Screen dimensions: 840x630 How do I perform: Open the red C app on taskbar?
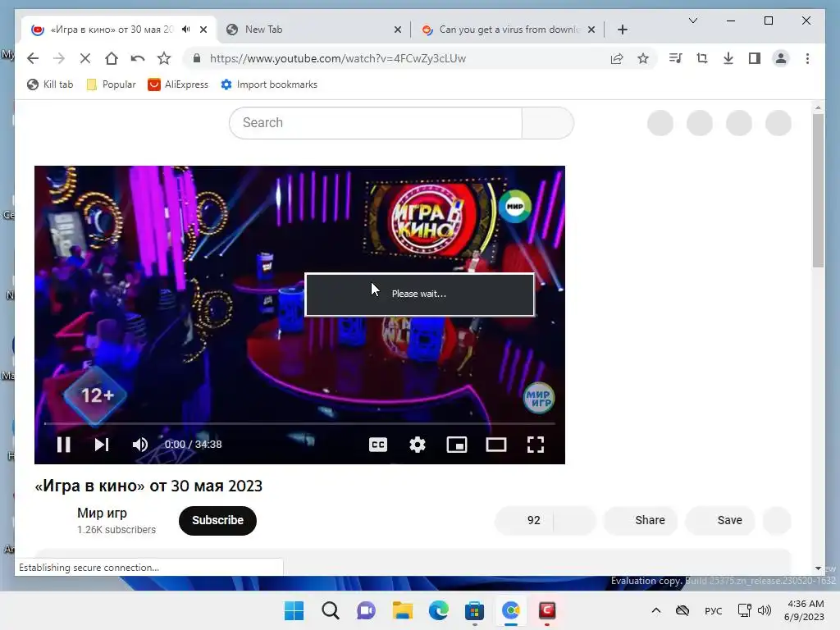547,610
